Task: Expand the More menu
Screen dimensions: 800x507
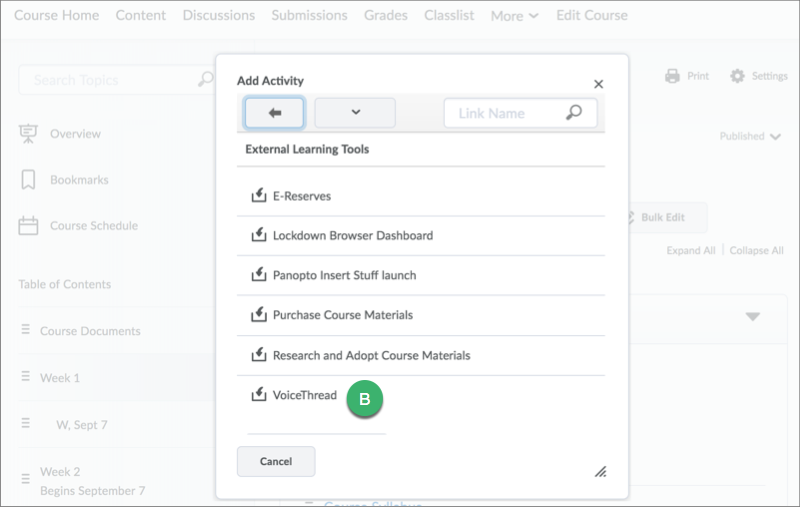Action: click(514, 16)
